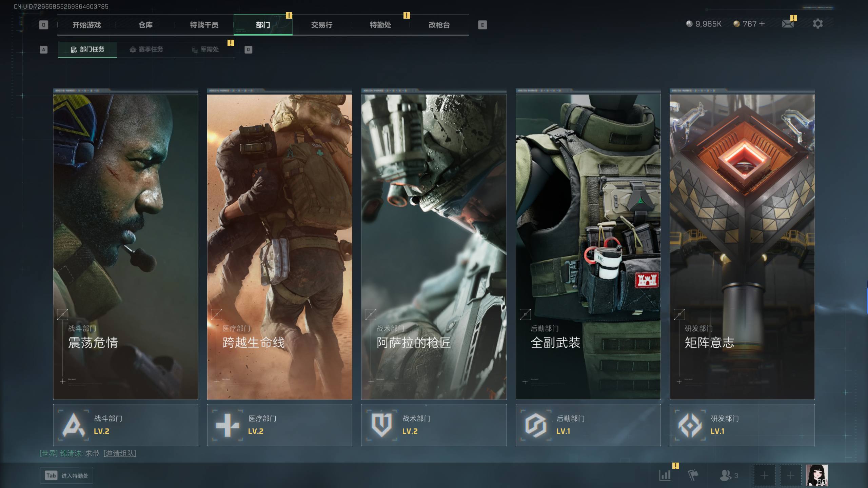The height and width of the screenshot is (488, 868).
Task: Switch to the 仓库 tab
Action: (x=145, y=25)
